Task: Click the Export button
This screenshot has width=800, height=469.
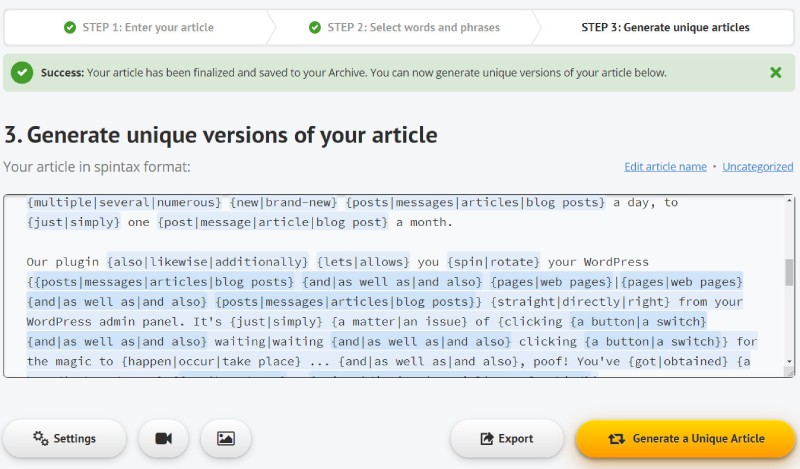Action: tap(507, 438)
